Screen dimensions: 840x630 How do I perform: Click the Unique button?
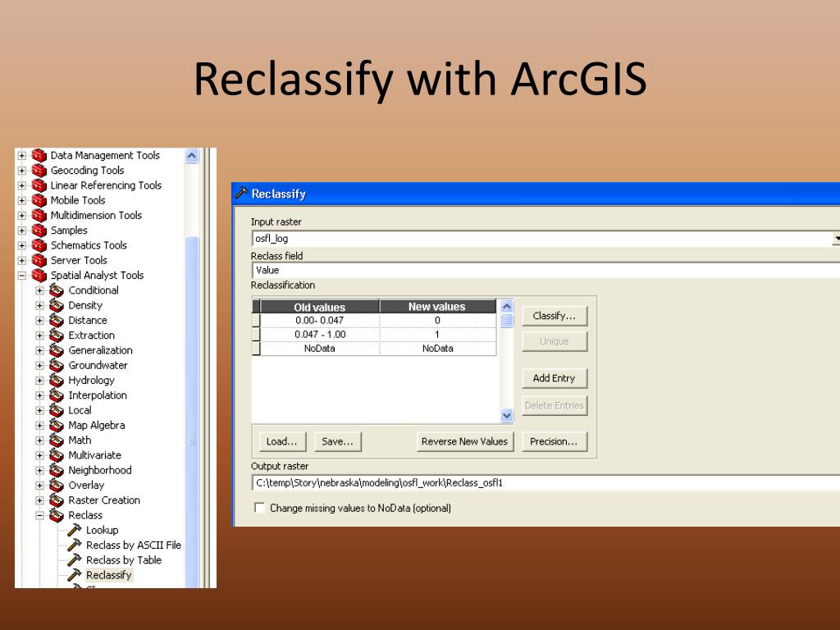555,342
